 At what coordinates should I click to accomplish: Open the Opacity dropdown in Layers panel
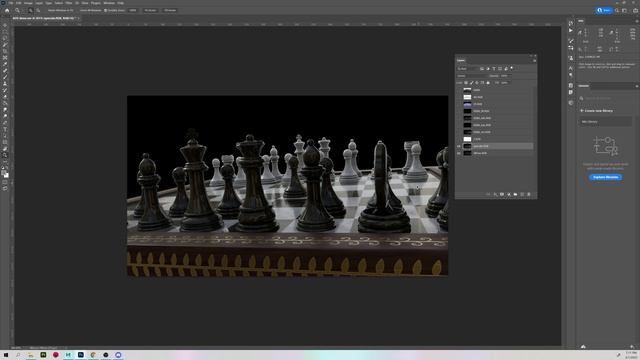click(505, 76)
